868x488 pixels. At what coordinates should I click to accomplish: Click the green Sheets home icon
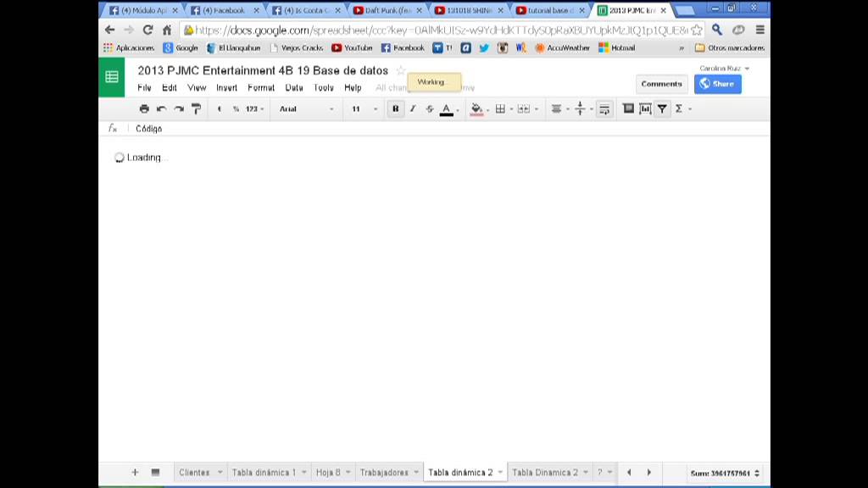[112, 77]
